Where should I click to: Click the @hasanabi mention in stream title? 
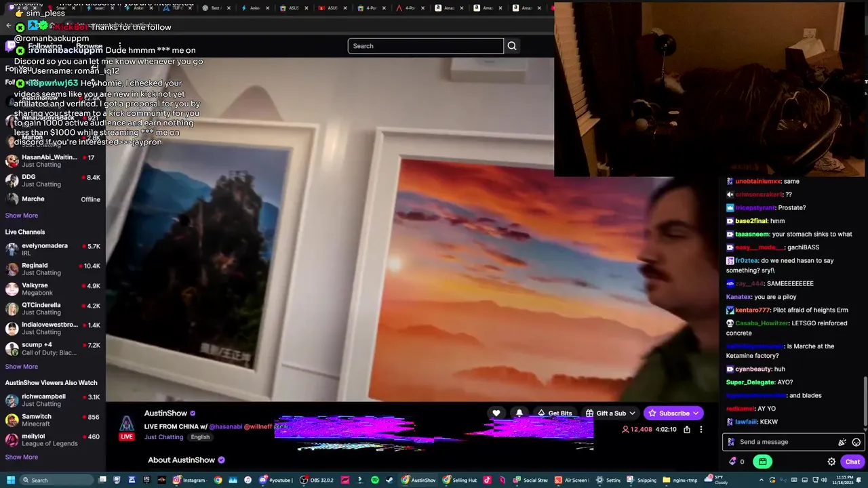coord(226,427)
